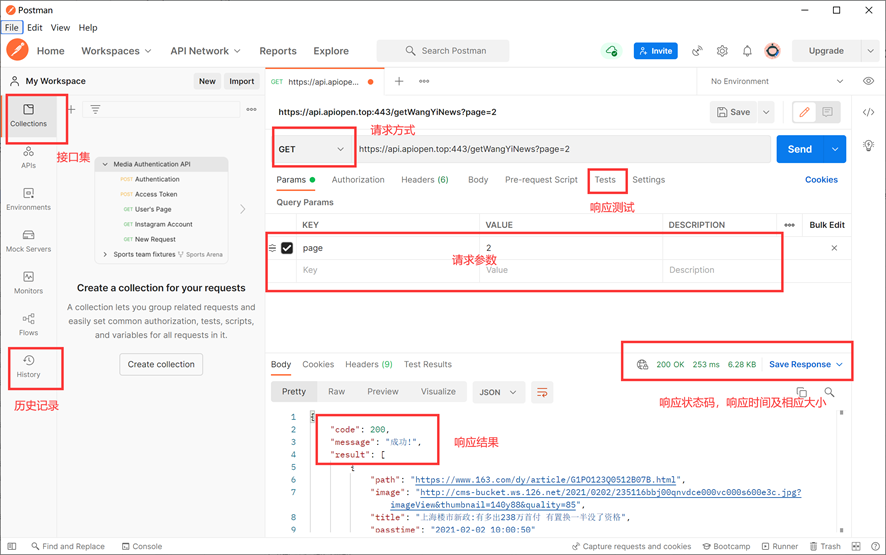Open the code snippet icon
Image resolution: width=886 pixels, height=555 pixels.
pos(868,112)
